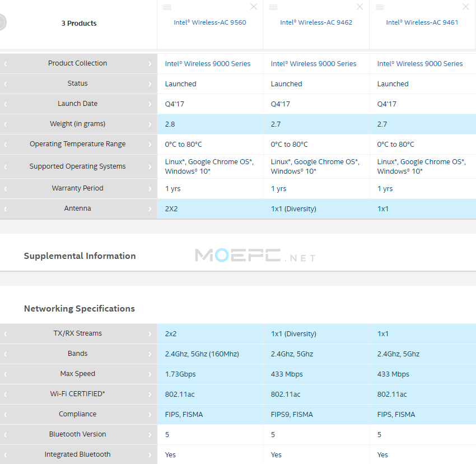The image size is (476, 464).
Task: Open the Intel Wireless-AC 9560 product link
Action: pos(210,22)
